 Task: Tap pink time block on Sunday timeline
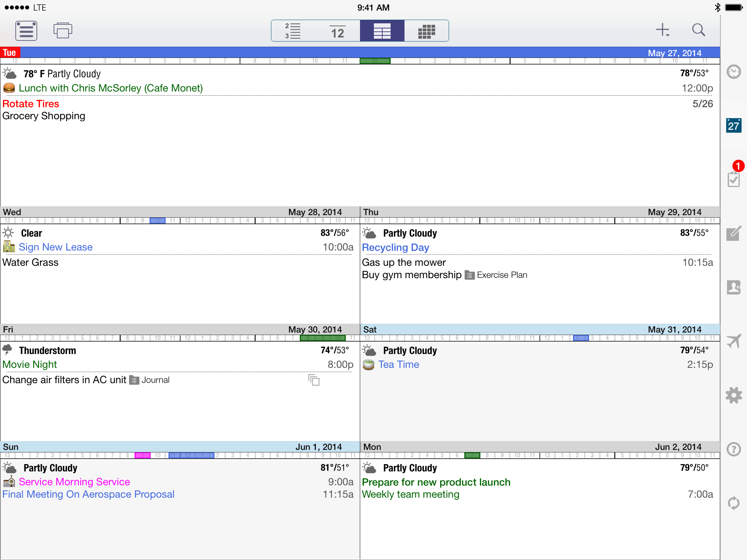coord(142,455)
